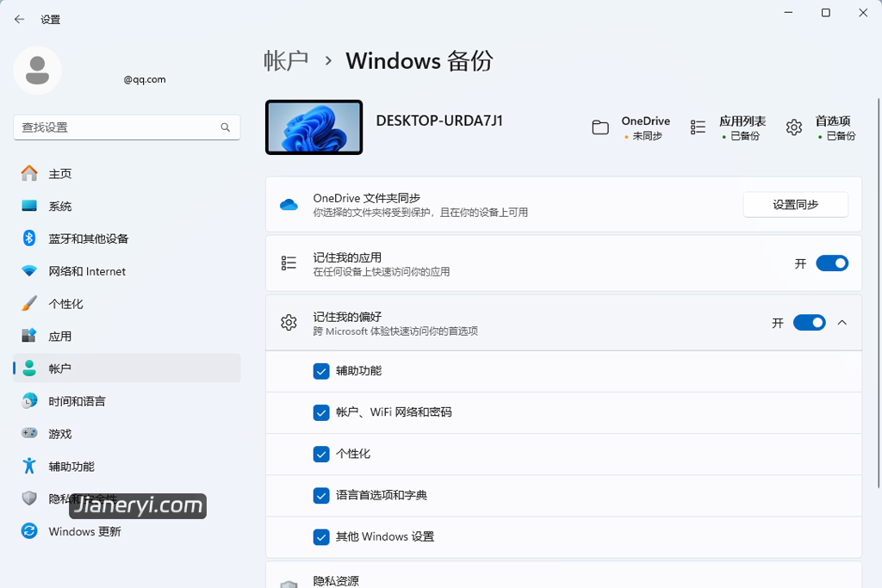Collapse the 记住我的偏好 section chevron
The width and height of the screenshot is (882, 588).
pyautogui.click(x=842, y=323)
